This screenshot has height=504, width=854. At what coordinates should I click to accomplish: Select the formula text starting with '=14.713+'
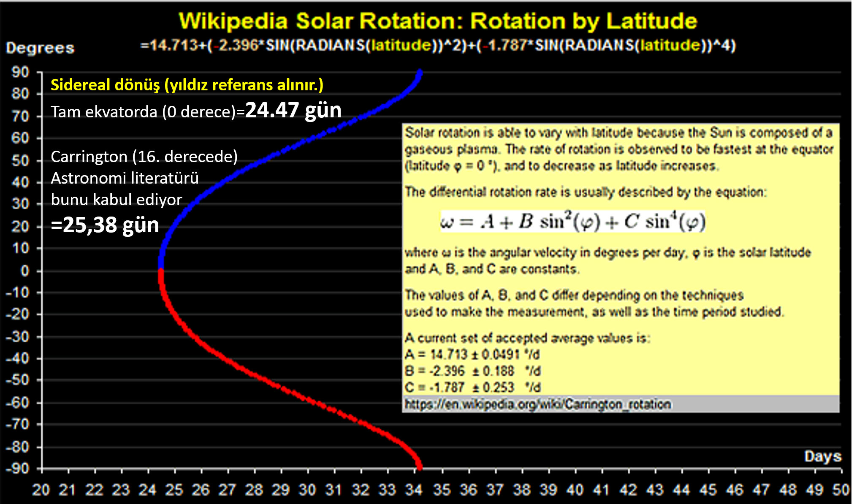(x=438, y=45)
